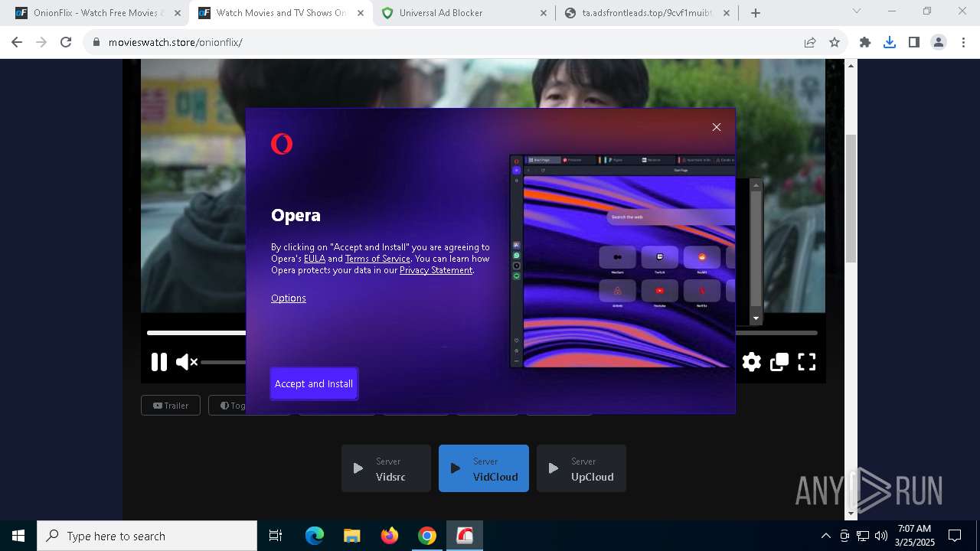Click the volume slider next to the mute icon
980x551 pixels.
[x=224, y=362]
